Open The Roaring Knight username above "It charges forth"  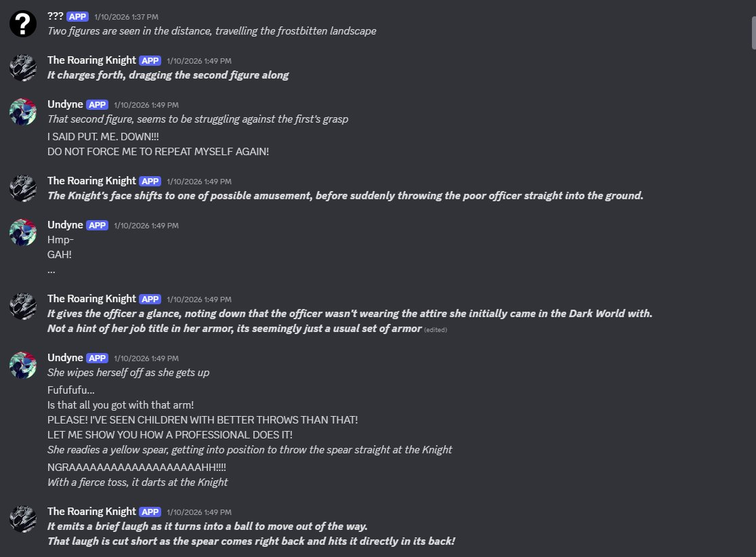point(91,60)
